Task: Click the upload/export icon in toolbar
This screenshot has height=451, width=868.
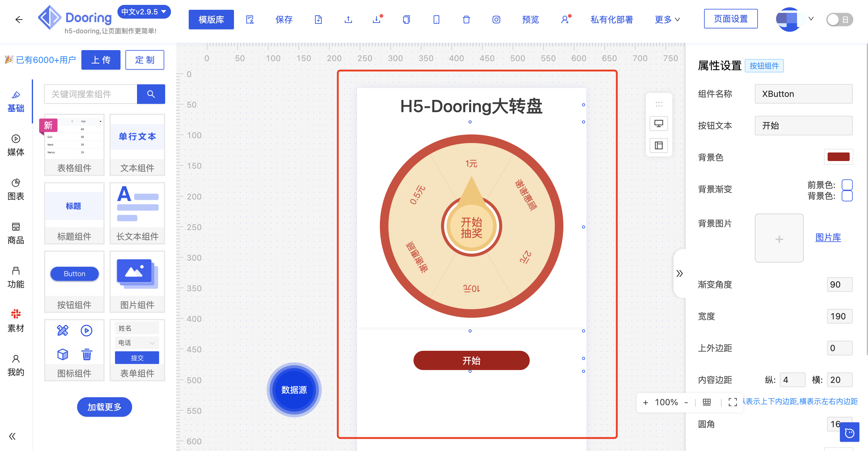Action: pos(348,20)
